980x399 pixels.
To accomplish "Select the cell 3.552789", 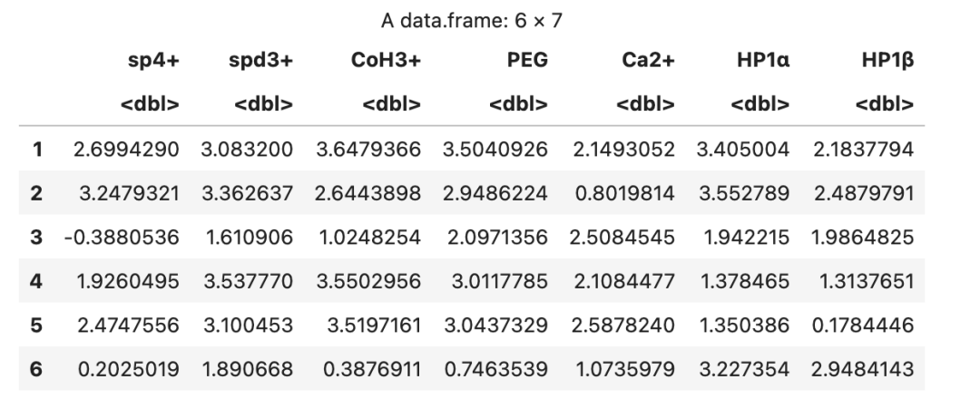I will [744, 193].
